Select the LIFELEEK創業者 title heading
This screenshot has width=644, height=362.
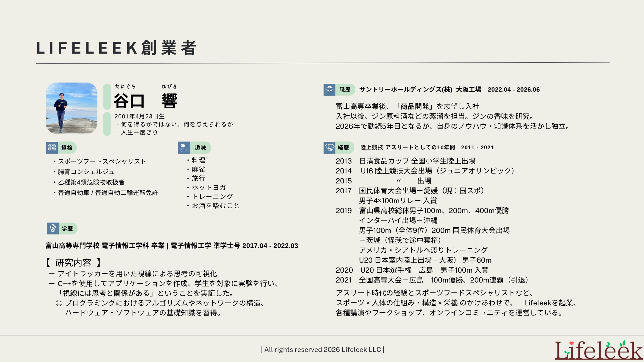point(117,48)
